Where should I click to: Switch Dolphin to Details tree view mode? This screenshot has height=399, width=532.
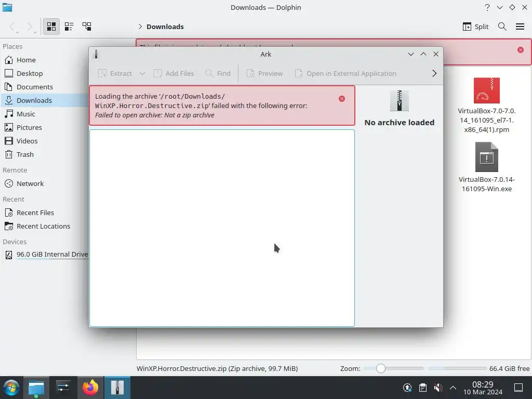click(x=87, y=26)
